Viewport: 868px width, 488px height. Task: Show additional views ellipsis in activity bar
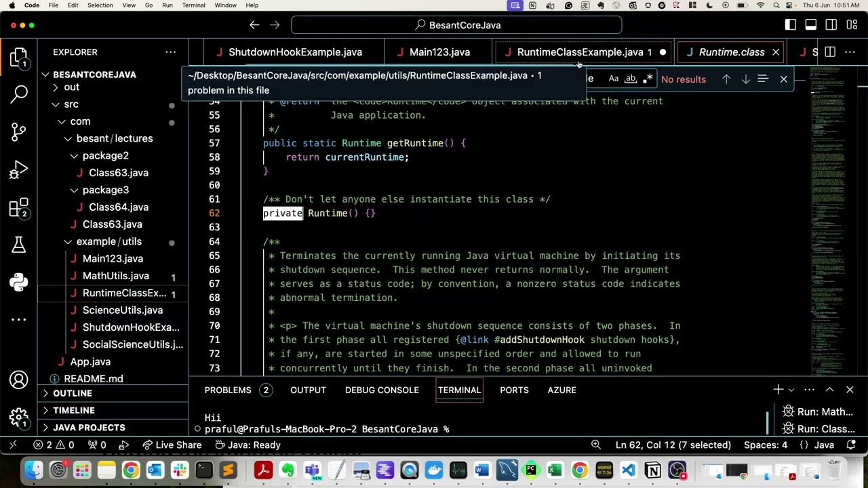point(19,319)
